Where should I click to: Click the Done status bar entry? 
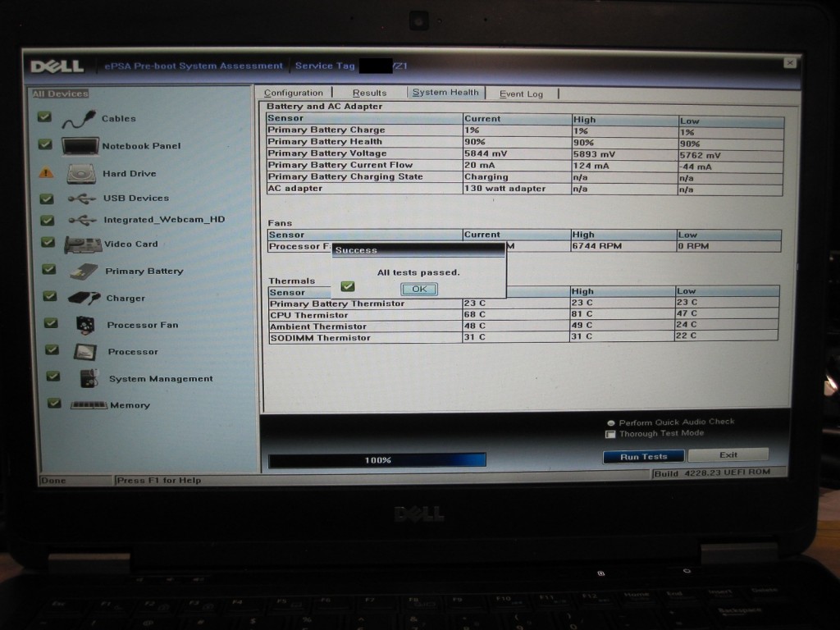[53, 481]
